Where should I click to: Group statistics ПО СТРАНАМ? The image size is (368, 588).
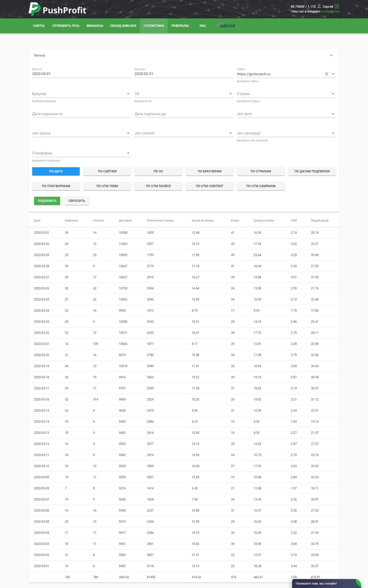(x=261, y=171)
